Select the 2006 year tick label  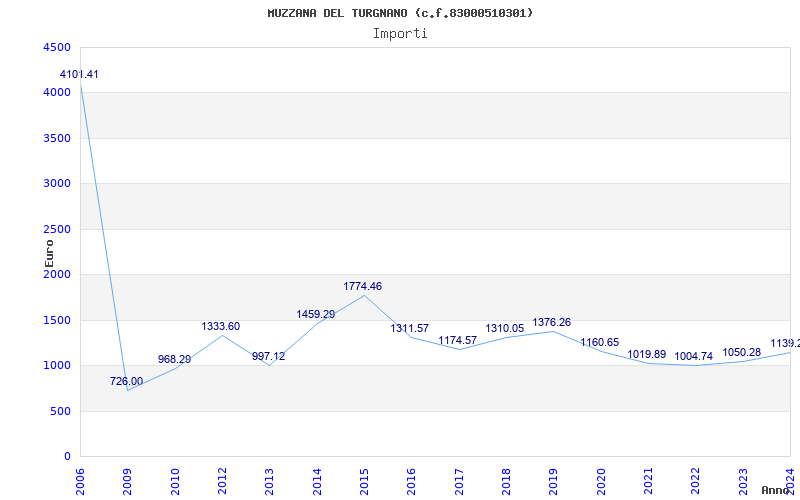(81, 479)
